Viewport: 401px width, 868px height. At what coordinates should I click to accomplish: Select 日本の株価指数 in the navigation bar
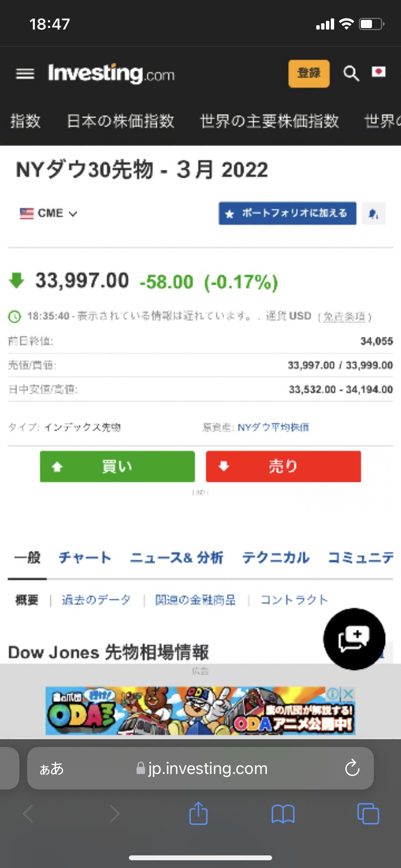pyautogui.click(x=120, y=121)
